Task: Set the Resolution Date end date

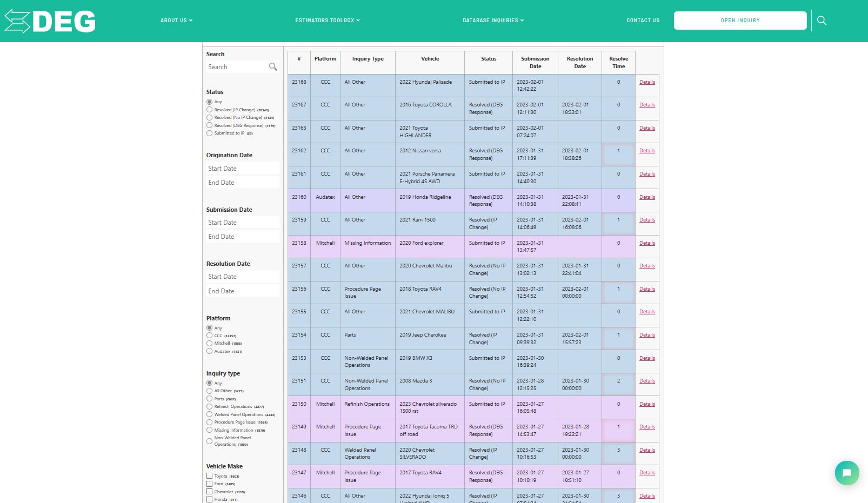Action: pyautogui.click(x=243, y=291)
